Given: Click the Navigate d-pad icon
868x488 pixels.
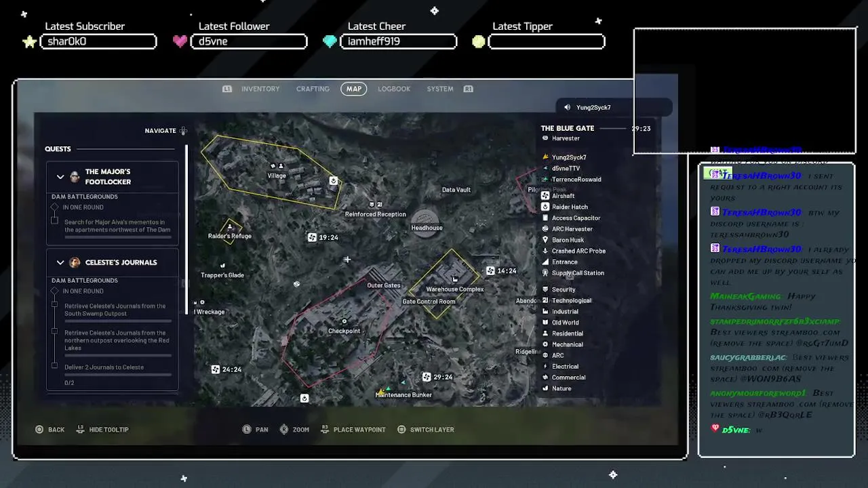Looking at the screenshot, I should (183, 131).
